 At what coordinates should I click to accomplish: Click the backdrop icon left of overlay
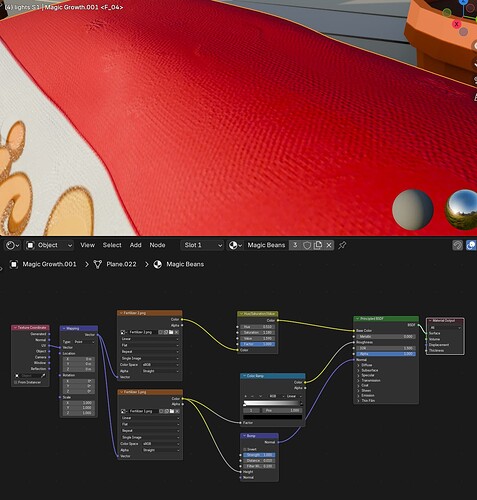(x=458, y=245)
